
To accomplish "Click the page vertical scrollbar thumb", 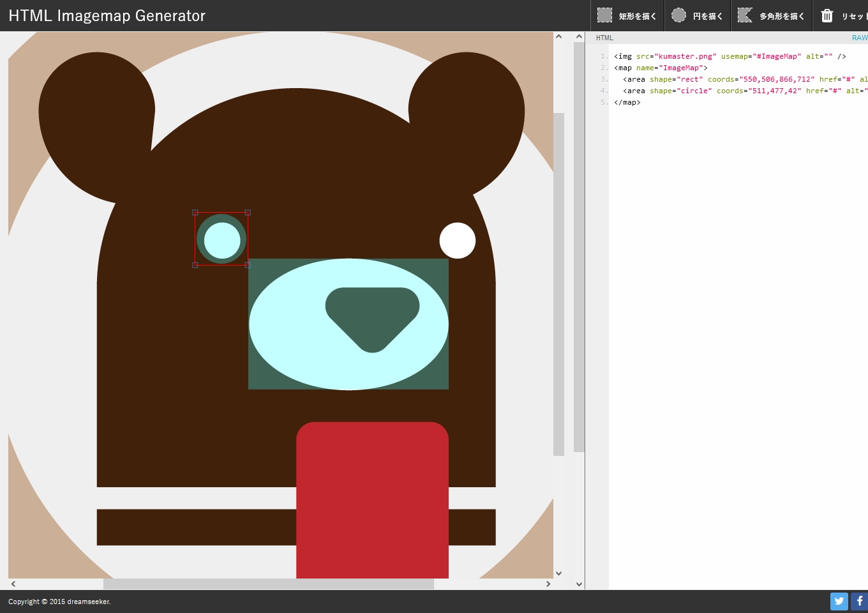I will pos(580,248).
